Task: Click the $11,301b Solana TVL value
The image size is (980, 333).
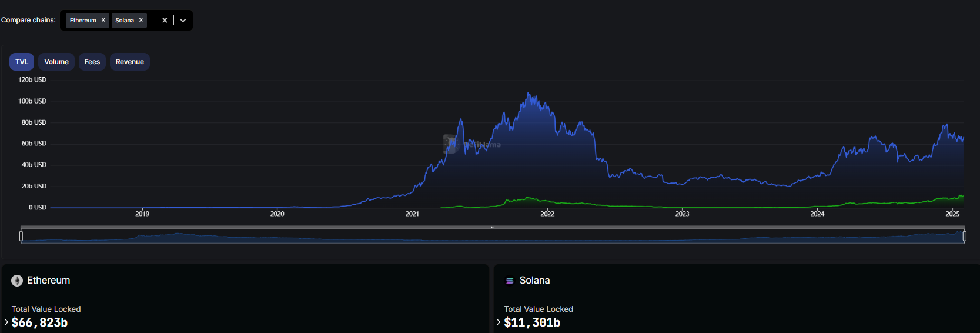Action: tap(532, 322)
